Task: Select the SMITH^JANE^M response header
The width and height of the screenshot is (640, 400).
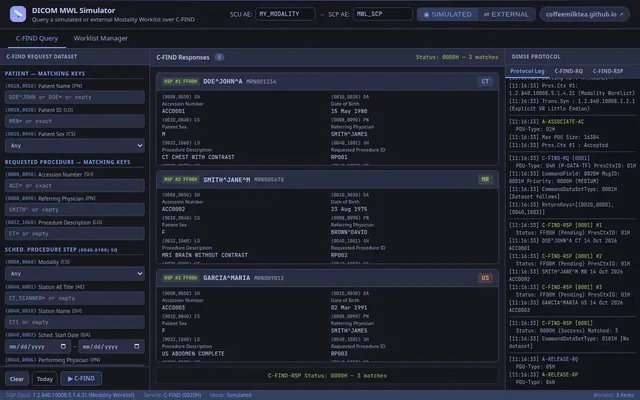Action: (327, 180)
